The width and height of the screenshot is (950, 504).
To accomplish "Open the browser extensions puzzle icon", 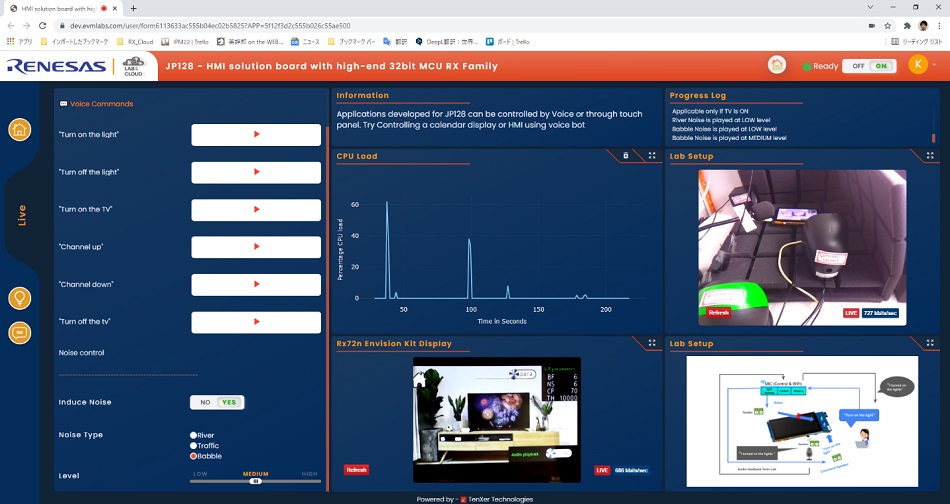I will (x=907, y=25).
